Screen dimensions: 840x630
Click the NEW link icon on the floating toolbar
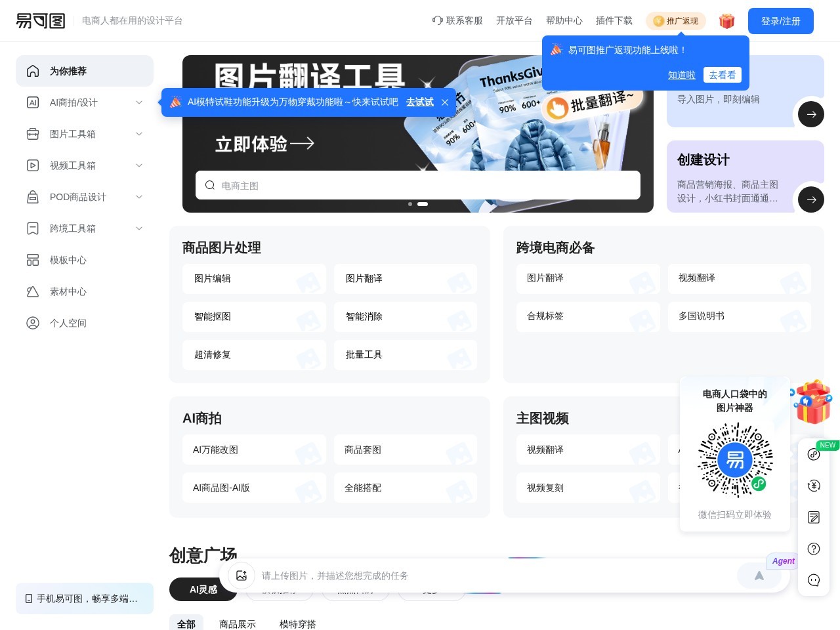pos(814,454)
